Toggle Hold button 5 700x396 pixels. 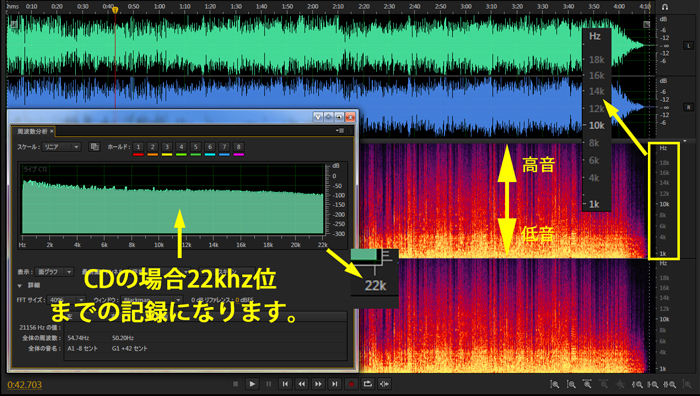click(196, 147)
